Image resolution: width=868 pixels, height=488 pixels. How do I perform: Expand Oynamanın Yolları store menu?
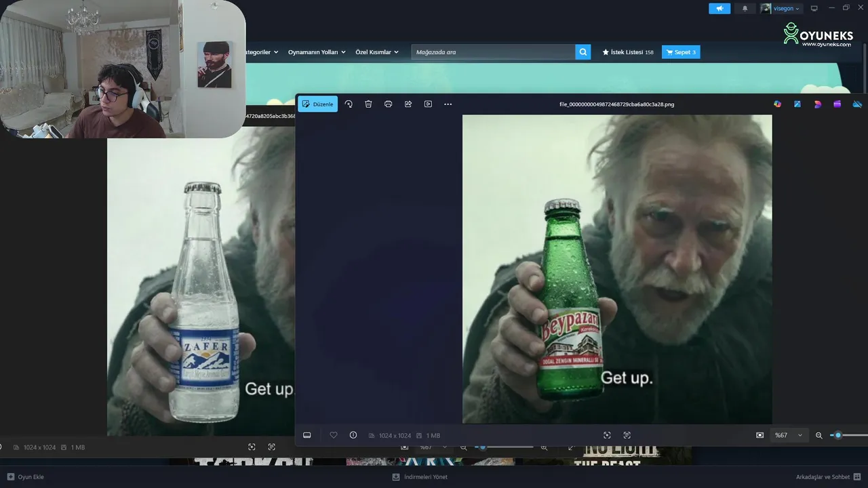tap(317, 52)
